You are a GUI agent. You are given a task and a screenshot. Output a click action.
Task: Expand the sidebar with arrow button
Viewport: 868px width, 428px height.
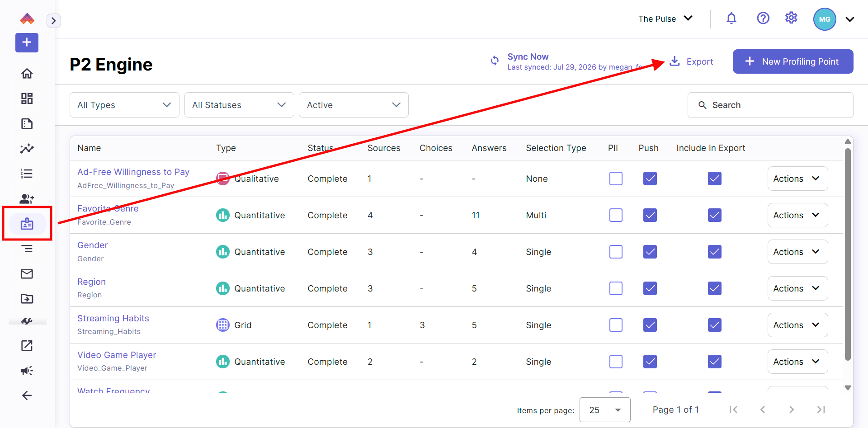coord(54,21)
